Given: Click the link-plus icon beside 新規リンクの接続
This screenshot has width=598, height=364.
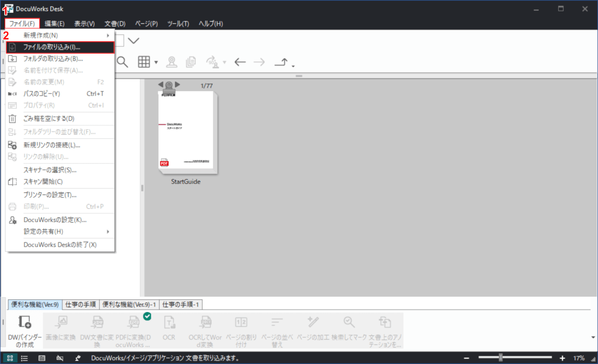Looking at the screenshot, I should pos(13,145).
